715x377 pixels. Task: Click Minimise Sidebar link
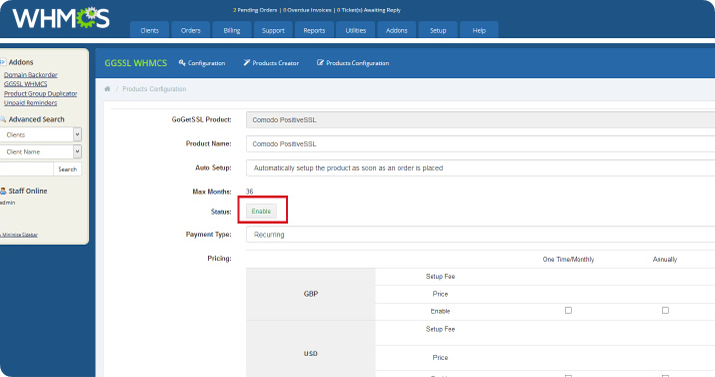click(x=19, y=235)
